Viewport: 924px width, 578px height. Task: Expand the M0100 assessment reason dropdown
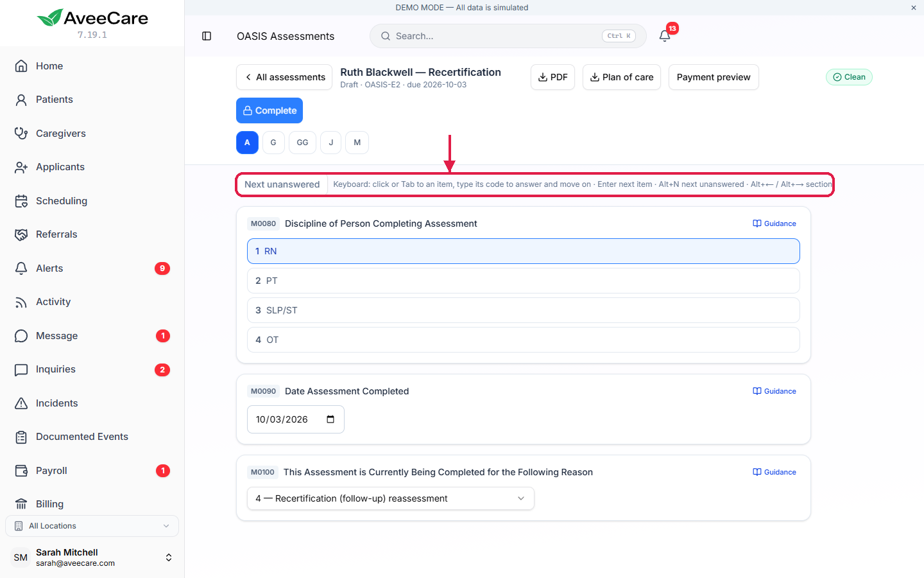click(x=391, y=498)
